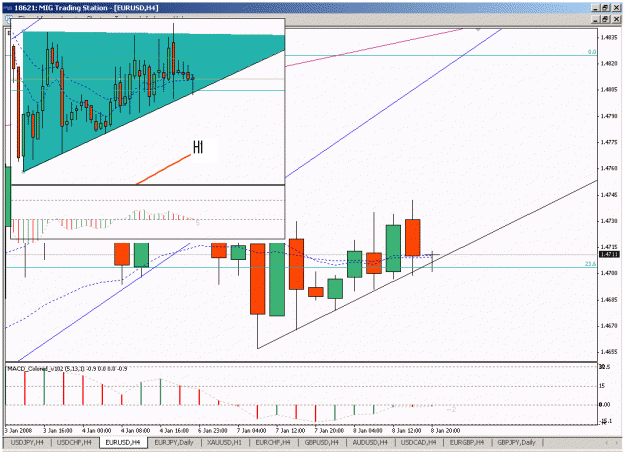This screenshot has width=625, height=452.
Task: Switch to the USDJPY,H4 chart tab
Action: point(27,442)
